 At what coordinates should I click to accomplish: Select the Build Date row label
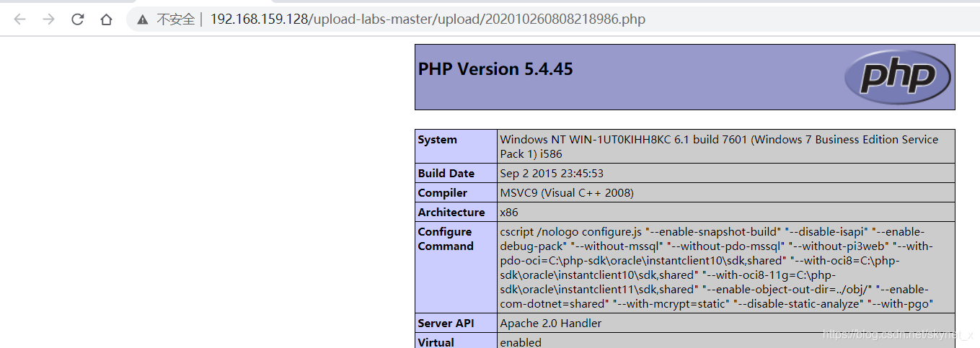(446, 174)
